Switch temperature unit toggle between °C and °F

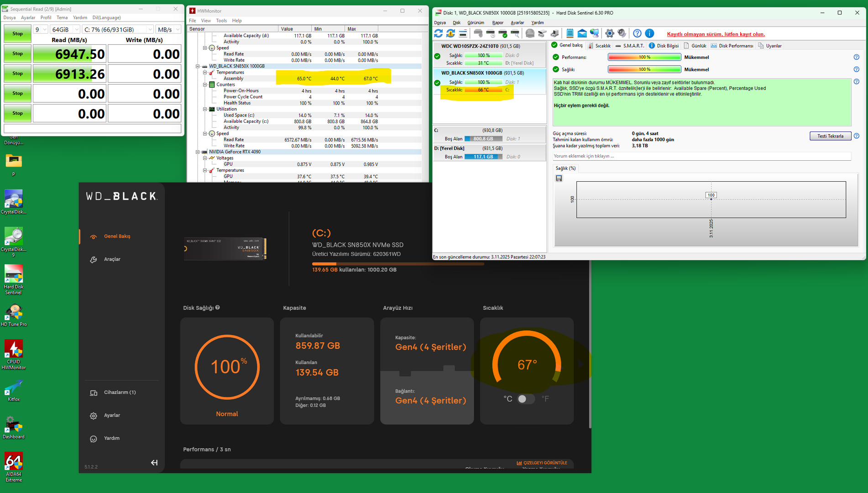[x=526, y=399]
